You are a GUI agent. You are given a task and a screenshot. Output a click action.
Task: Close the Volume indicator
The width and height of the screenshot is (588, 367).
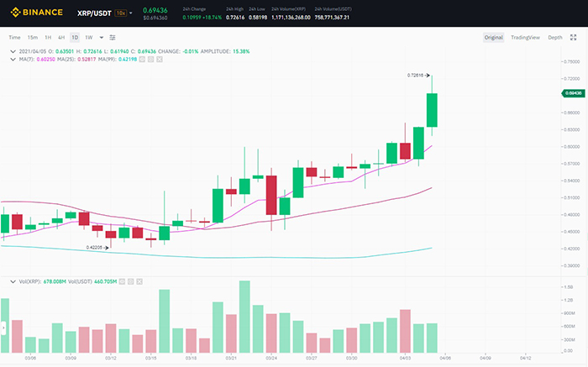point(140,281)
